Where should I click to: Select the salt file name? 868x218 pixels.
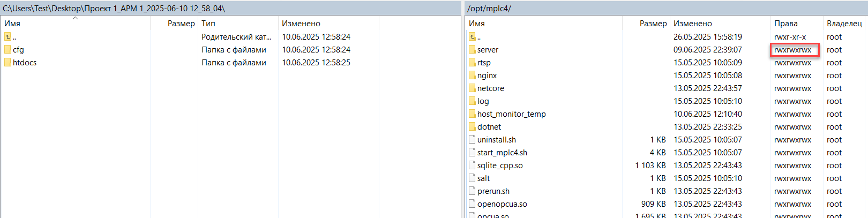[484, 178]
